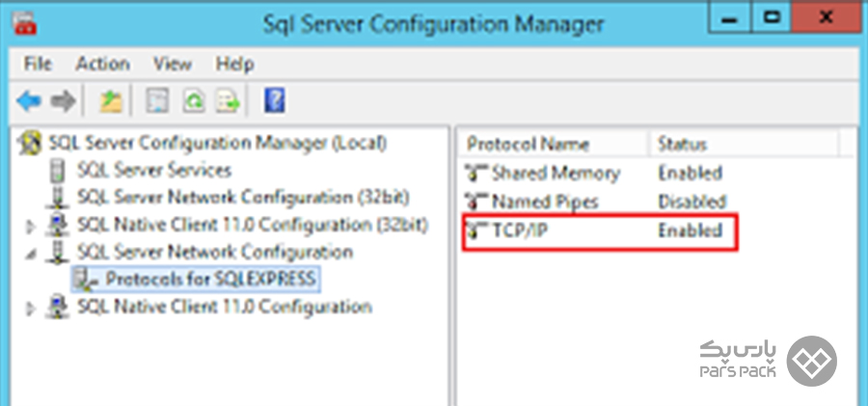Click the Back arrow toolbar icon
Screen dimensions: 868x406
(x=29, y=101)
